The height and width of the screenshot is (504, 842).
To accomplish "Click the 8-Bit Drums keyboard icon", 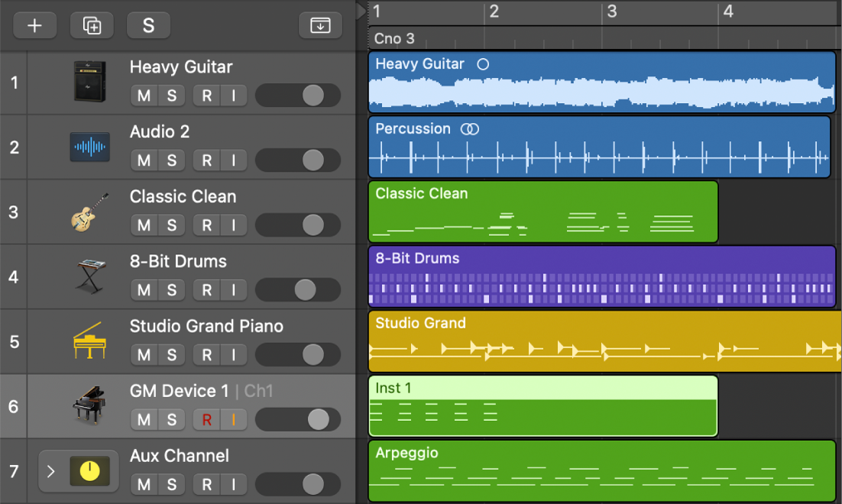I will [x=89, y=276].
